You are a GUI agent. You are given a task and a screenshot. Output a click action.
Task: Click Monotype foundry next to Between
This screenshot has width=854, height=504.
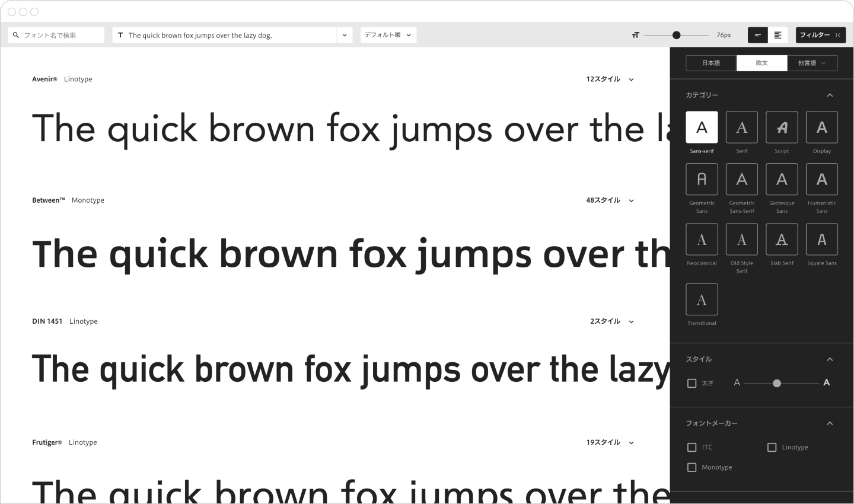pyautogui.click(x=88, y=200)
